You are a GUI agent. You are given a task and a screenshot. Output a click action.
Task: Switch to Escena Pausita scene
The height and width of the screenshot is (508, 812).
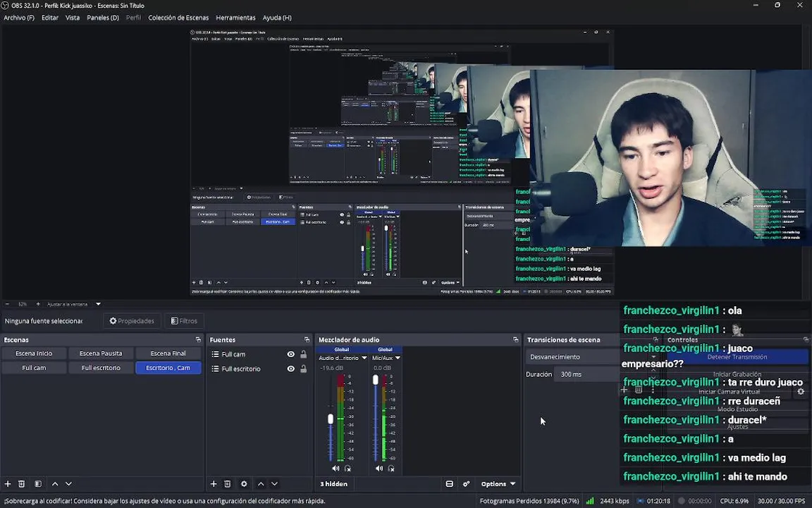(101, 353)
